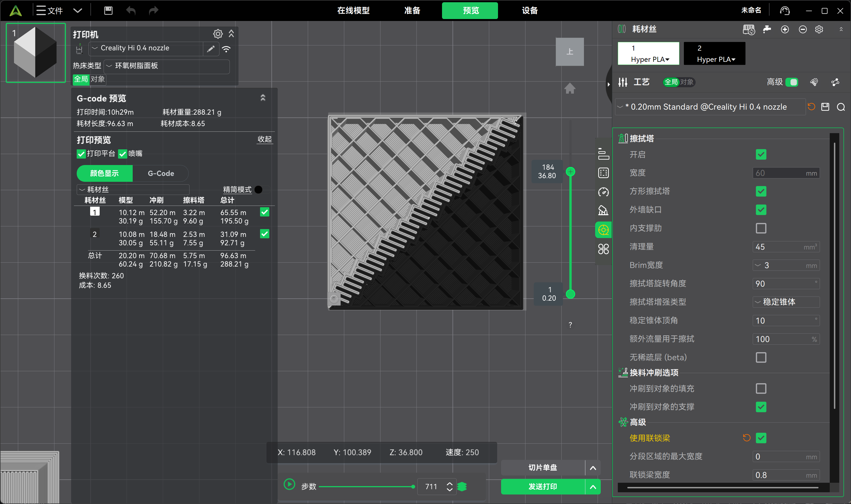
Task: Collapse the G-code preview panel
Action: 263,98
